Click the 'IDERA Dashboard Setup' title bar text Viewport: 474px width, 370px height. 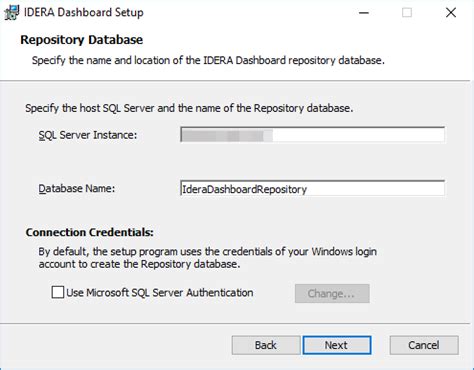click(84, 13)
